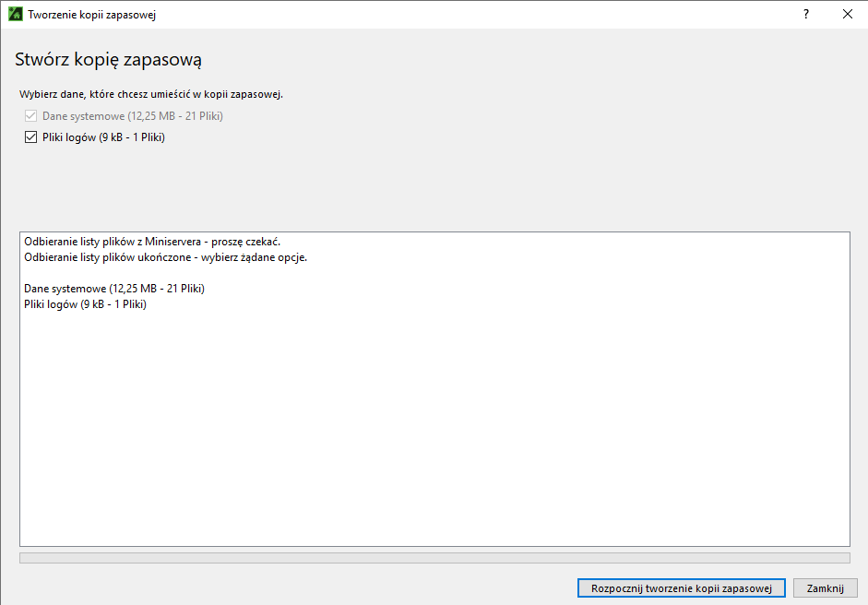Click blank space between checkboxes and log box
This screenshot has width=868, height=605.
(434, 189)
